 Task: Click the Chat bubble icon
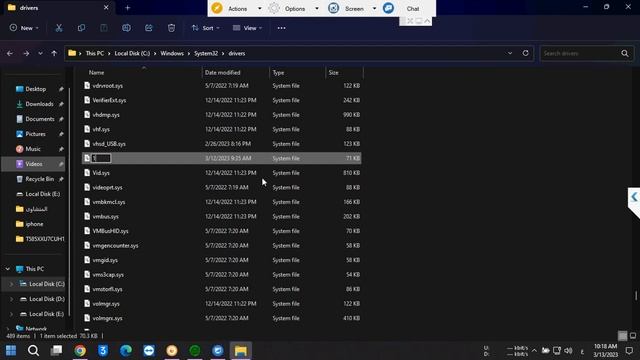[388, 8]
